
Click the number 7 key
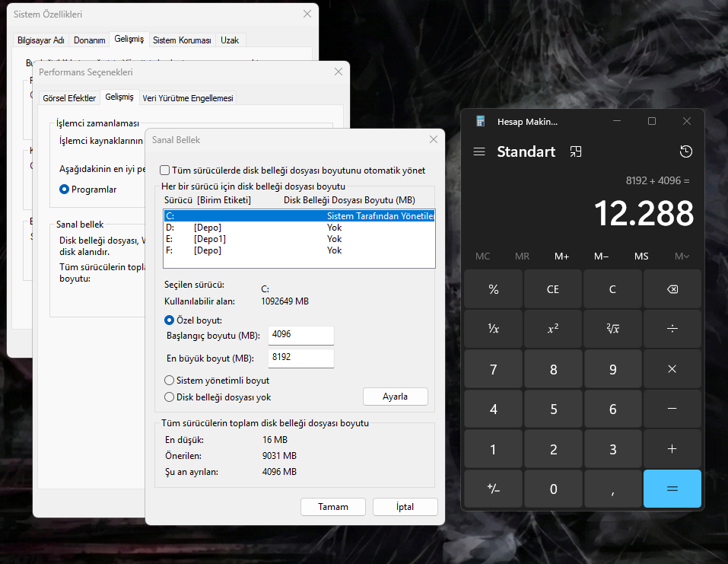[x=493, y=369]
